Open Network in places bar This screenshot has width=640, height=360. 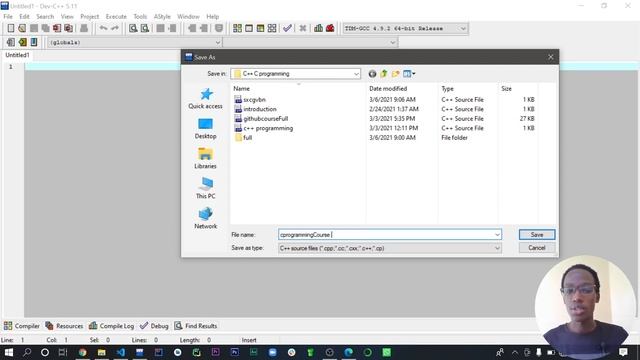(x=205, y=218)
